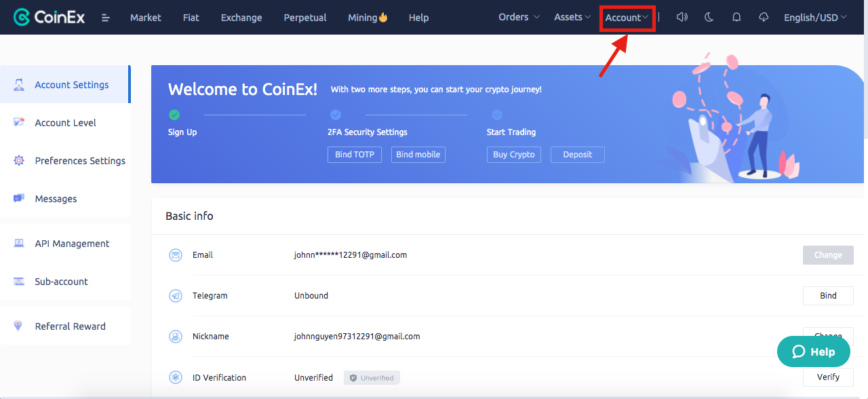Select Referral Reward in sidebar

[x=65, y=326]
